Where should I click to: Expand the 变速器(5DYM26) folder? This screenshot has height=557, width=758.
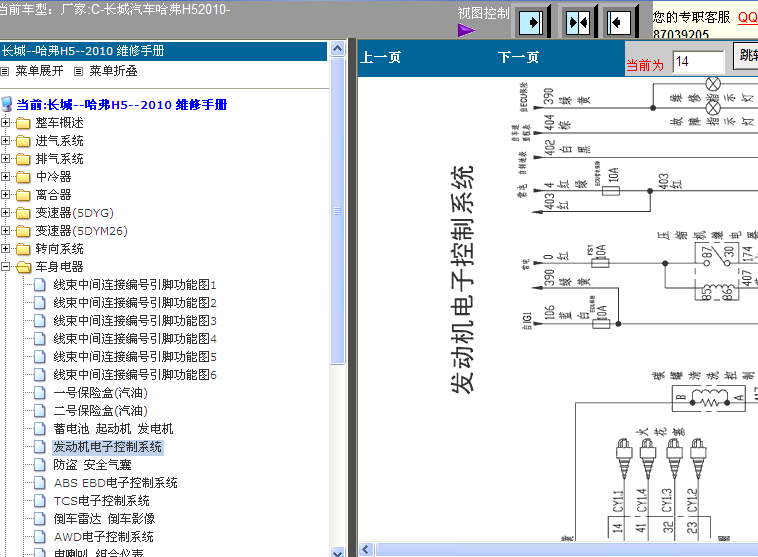click(5, 231)
